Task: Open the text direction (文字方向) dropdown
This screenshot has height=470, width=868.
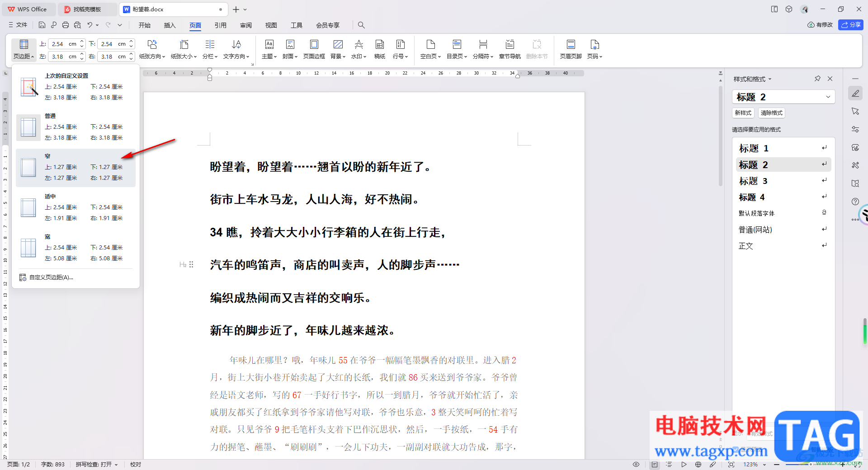Action: (236, 49)
